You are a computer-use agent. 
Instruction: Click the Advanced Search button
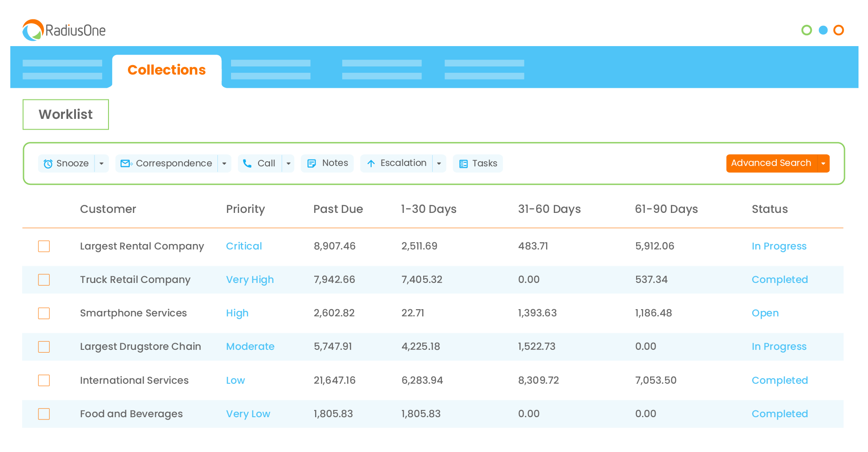point(771,163)
